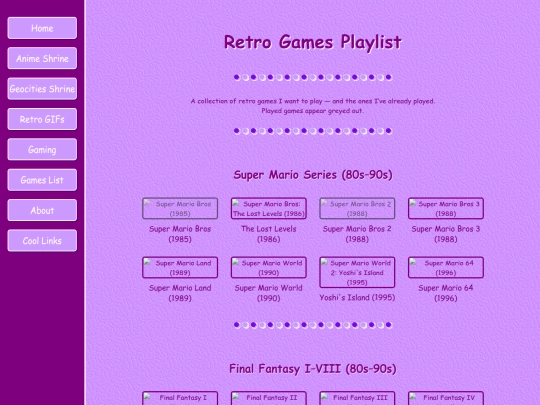Viewport: 540px width, 405px height.
Task: Click the Super Mario Bros (1985) thumbnail
Action: pos(180,208)
